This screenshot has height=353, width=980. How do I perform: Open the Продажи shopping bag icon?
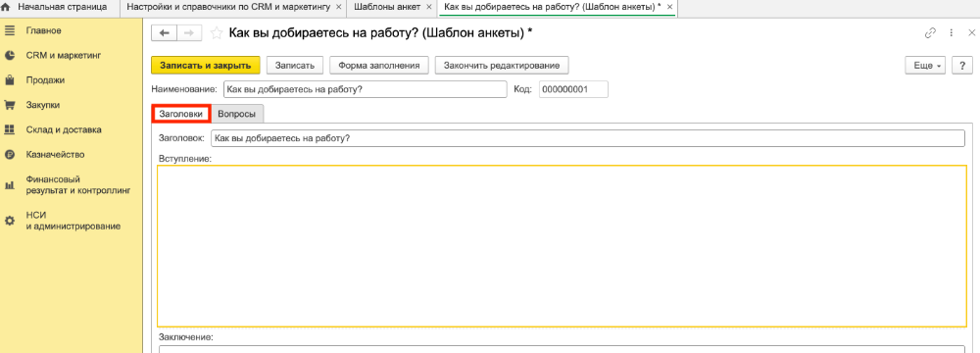(x=10, y=80)
